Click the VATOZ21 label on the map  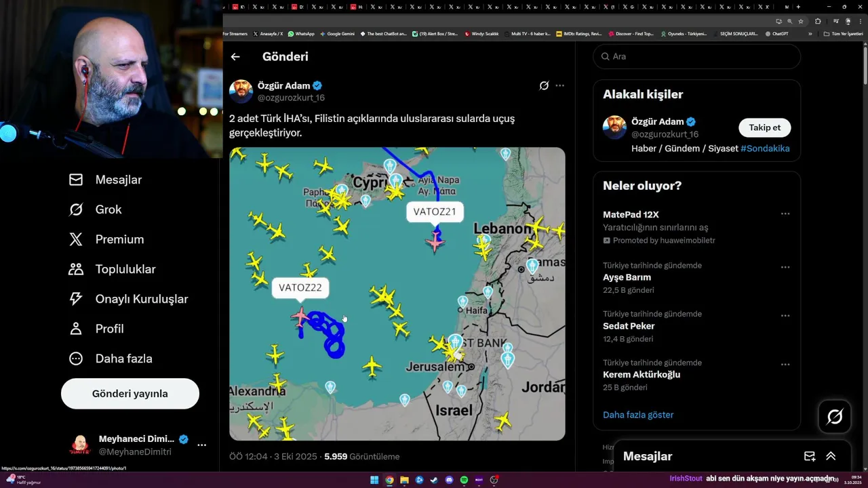point(435,211)
